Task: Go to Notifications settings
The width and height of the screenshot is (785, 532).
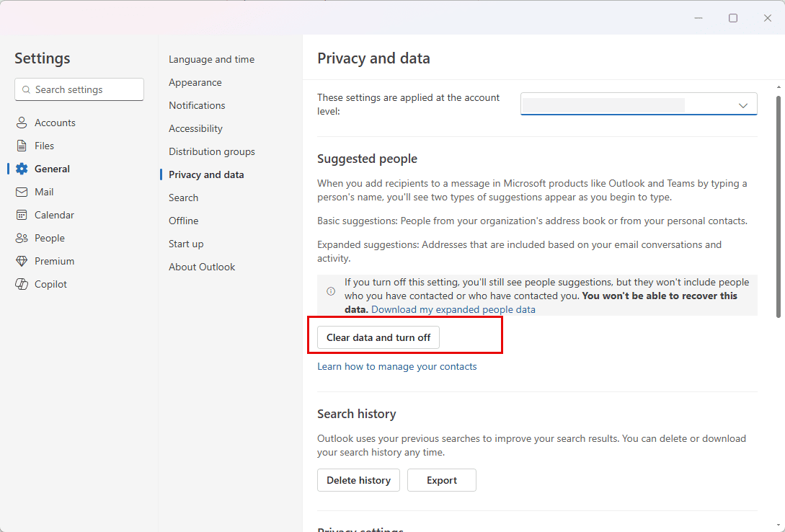Action: (x=197, y=105)
